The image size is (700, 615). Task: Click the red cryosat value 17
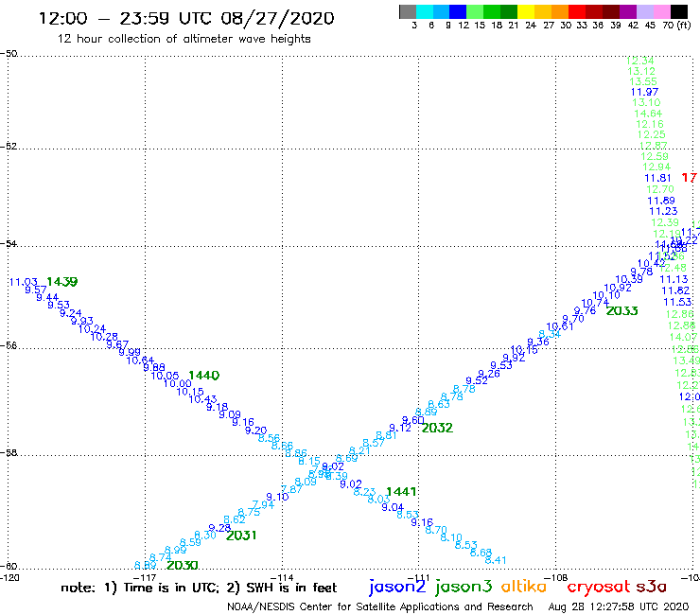pyautogui.click(x=690, y=178)
